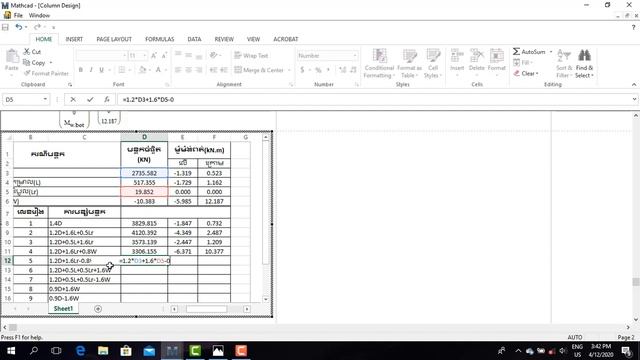Click in the formula bar input
This screenshot has width=640, height=360.
373,99
